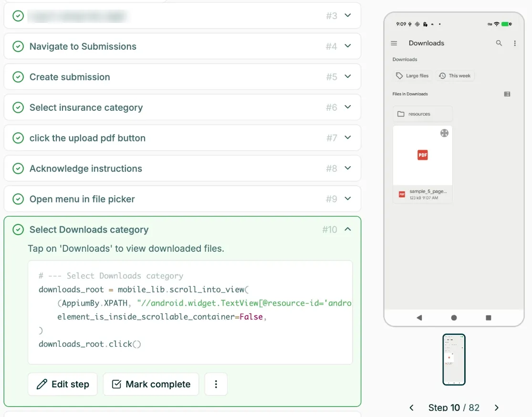Click the Navigate to Submissions title

(x=83, y=46)
